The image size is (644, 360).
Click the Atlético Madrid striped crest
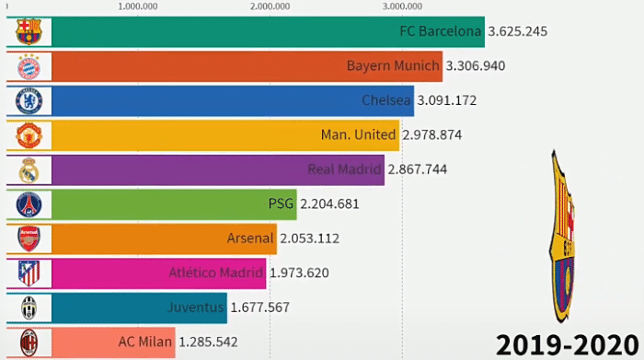(x=29, y=273)
